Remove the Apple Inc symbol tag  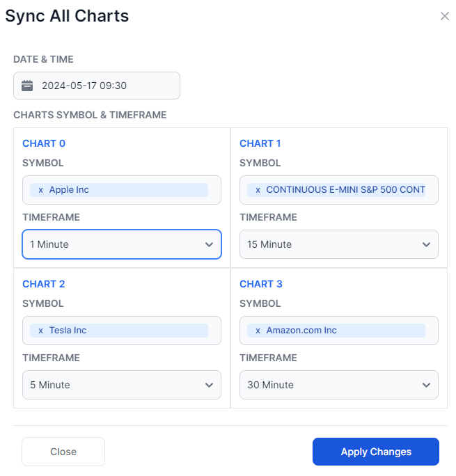click(x=40, y=190)
